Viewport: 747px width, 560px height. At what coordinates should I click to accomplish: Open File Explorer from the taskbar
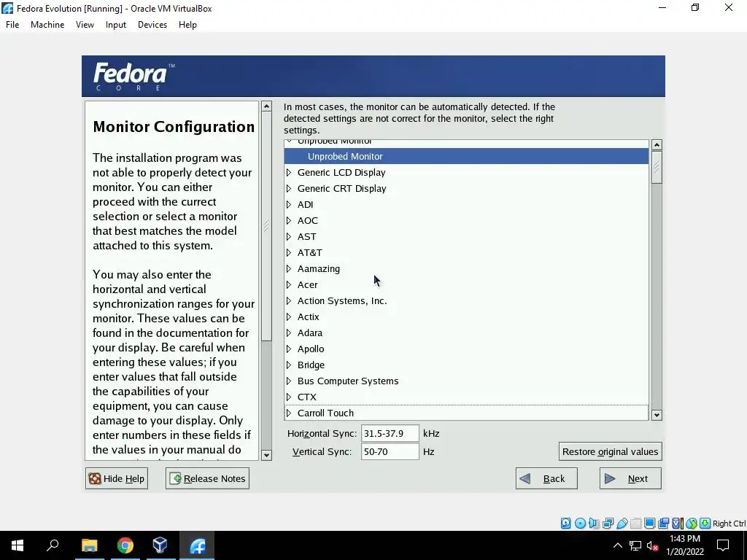pyautogui.click(x=89, y=545)
